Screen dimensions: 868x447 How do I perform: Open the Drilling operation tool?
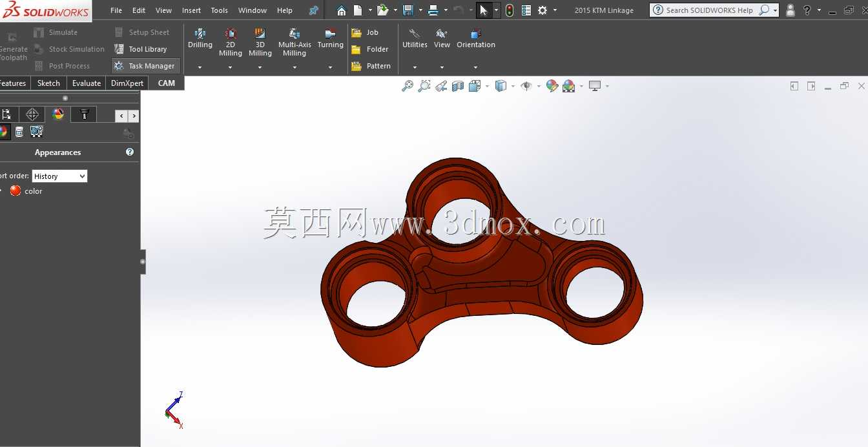point(200,39)
